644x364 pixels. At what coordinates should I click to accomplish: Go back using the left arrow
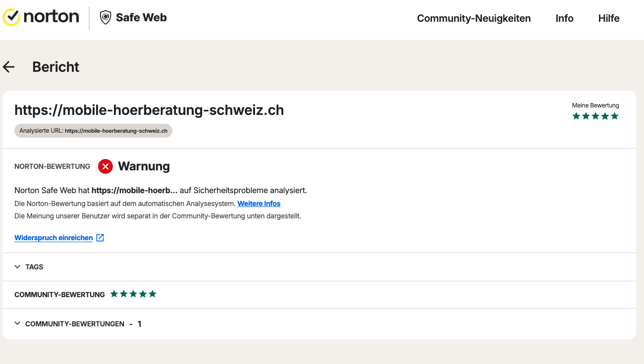tap(9, 67)
